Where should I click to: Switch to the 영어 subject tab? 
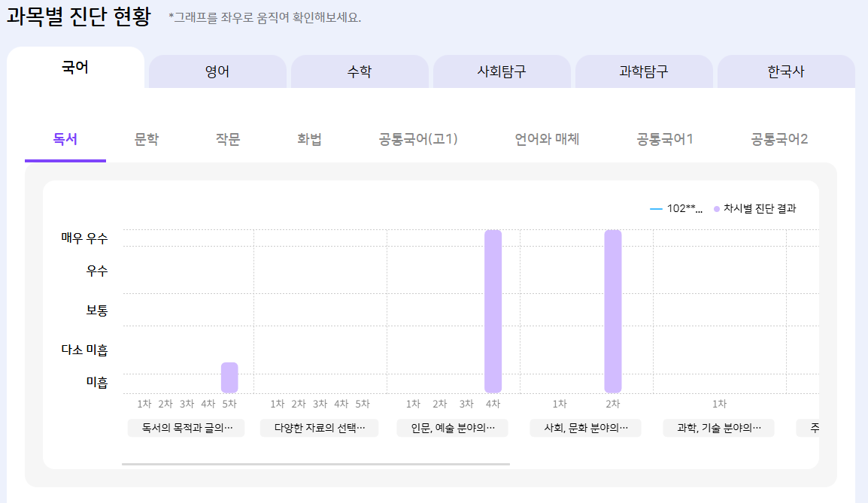click(217, 72)
